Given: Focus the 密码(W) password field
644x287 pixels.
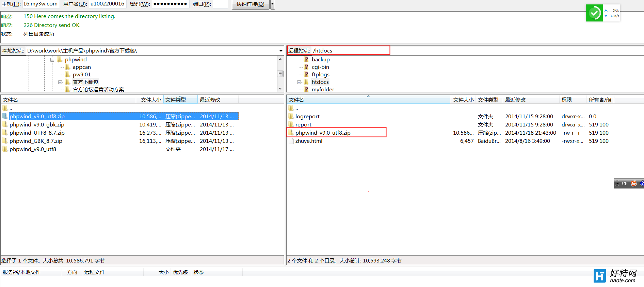Looking at the screenshot, I should pyautogui.click(x=170, y=4).
